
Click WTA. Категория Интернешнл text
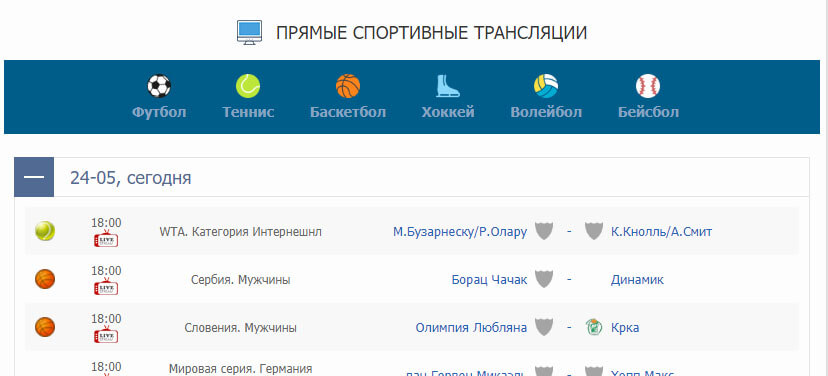[x=240, y=231]
